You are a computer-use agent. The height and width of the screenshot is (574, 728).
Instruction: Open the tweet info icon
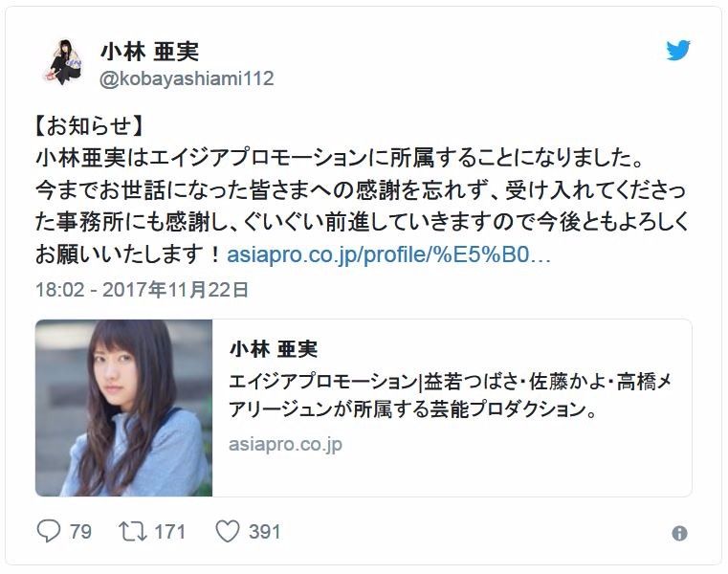[679, 533]
